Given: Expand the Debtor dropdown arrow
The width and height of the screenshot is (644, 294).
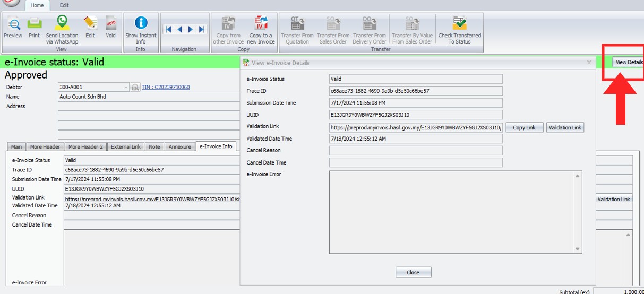Looking at the screenshot, I should tap(126, 87).
